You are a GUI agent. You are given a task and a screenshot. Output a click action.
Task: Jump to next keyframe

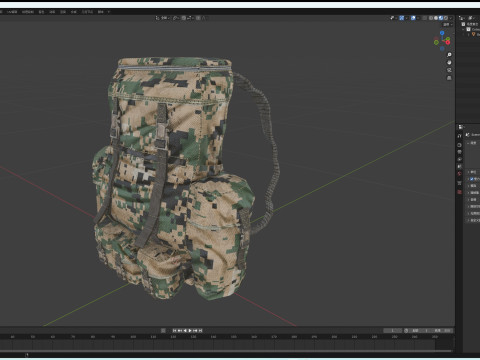195,330
